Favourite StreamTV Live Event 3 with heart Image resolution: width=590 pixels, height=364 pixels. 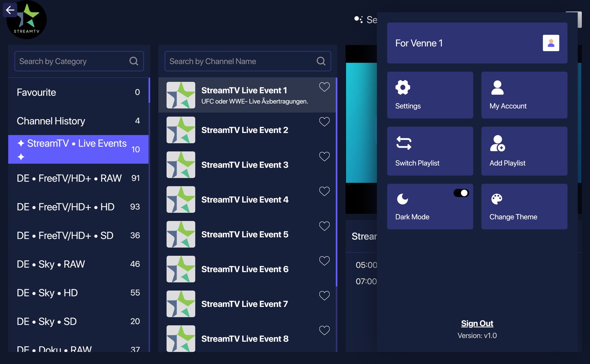pyautogui.click(x=324, y=157)
